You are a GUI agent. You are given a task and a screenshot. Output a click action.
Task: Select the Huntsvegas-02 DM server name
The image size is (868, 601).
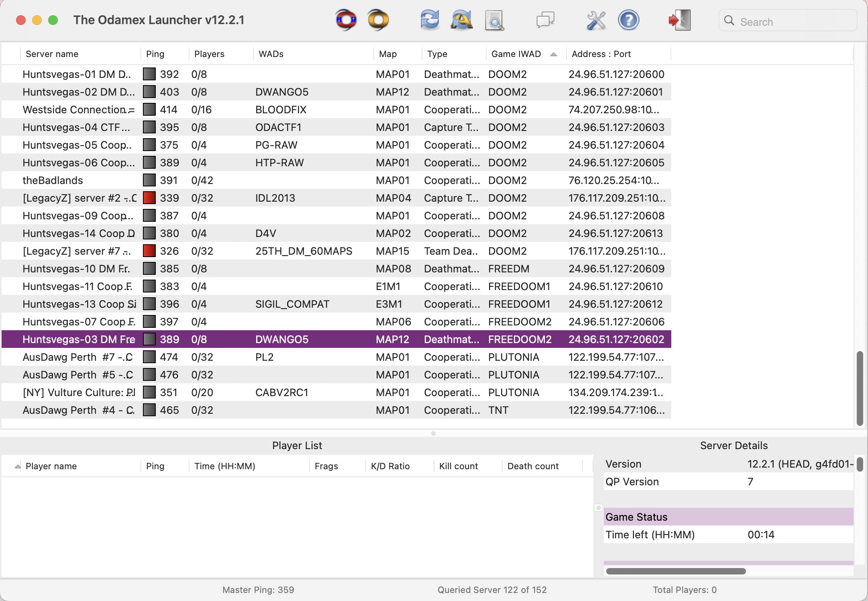tap(78, 92)
